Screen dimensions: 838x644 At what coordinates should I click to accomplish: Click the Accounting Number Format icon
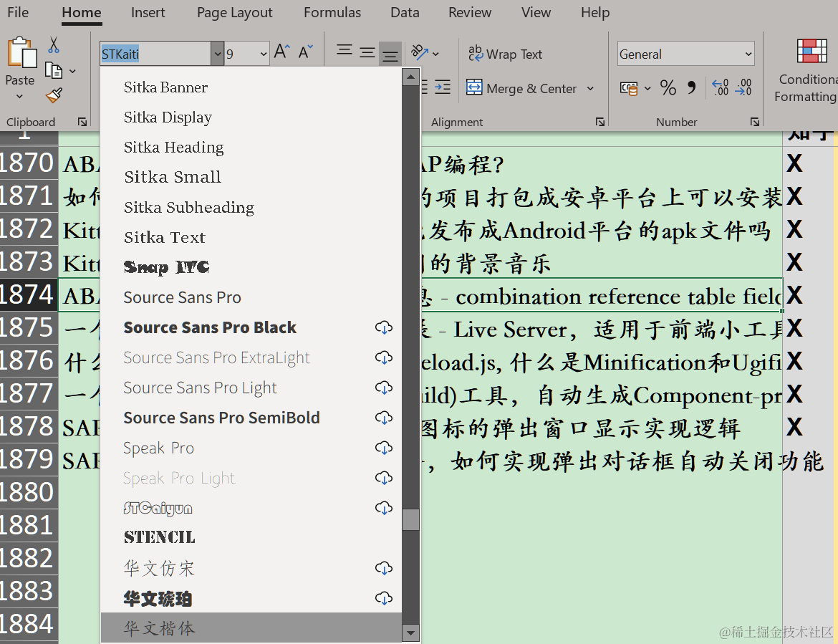click(629, 88)
